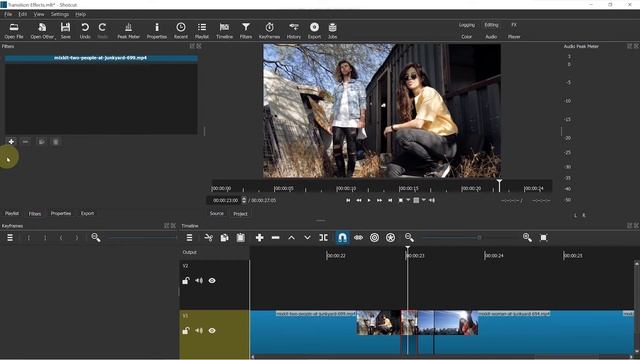Open the Help menu
Viewport: 640px width, 360px height.
click(80, 14)
